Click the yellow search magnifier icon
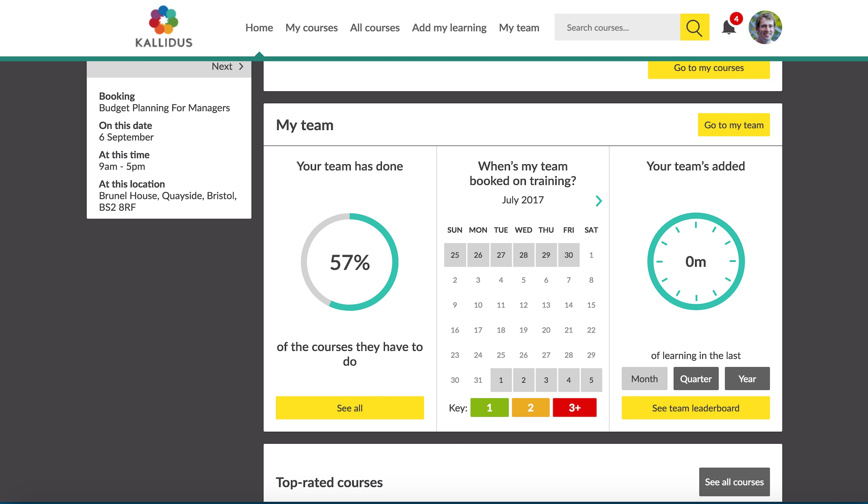Viewport: 868px width, 504px height. click(x=694, y=27)
